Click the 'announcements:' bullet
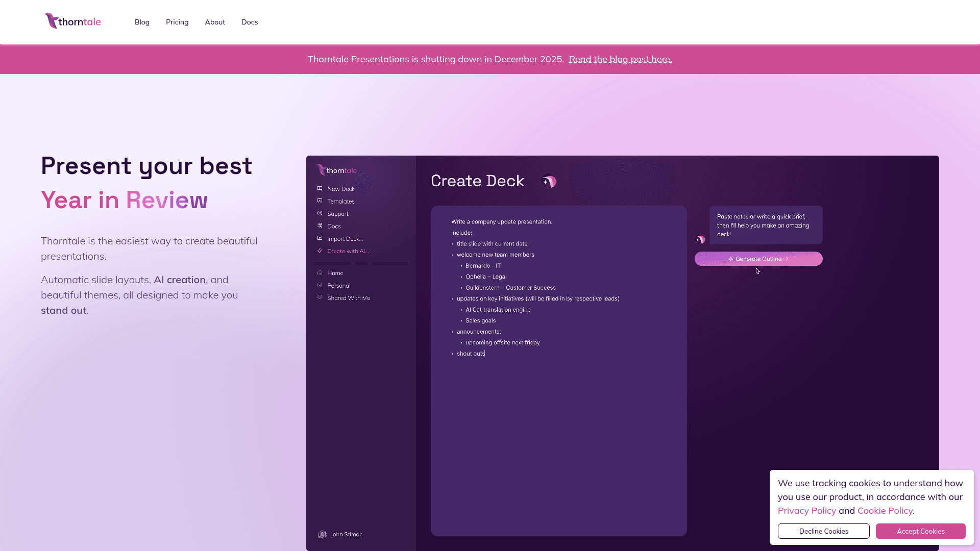This screenshot has height=551, width=980. [x=479, y=332]
